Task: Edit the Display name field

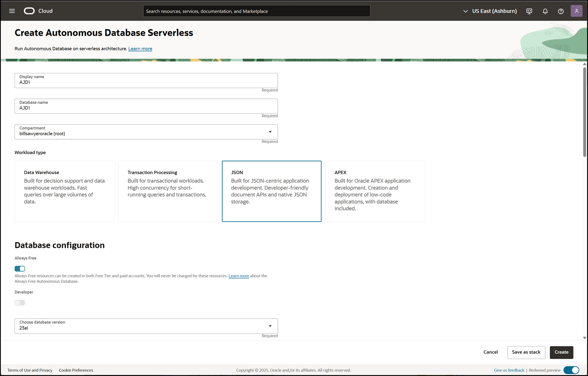Action: 146,80
